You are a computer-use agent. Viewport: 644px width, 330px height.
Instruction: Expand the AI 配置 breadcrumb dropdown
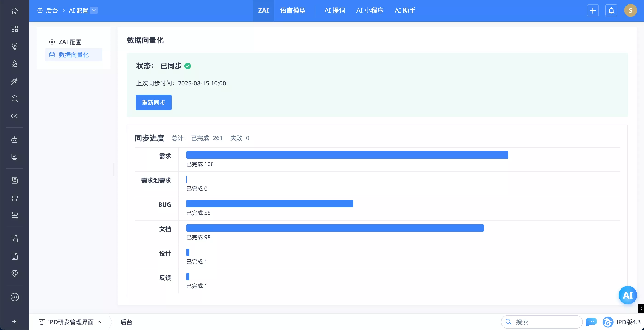coord(94,11)
